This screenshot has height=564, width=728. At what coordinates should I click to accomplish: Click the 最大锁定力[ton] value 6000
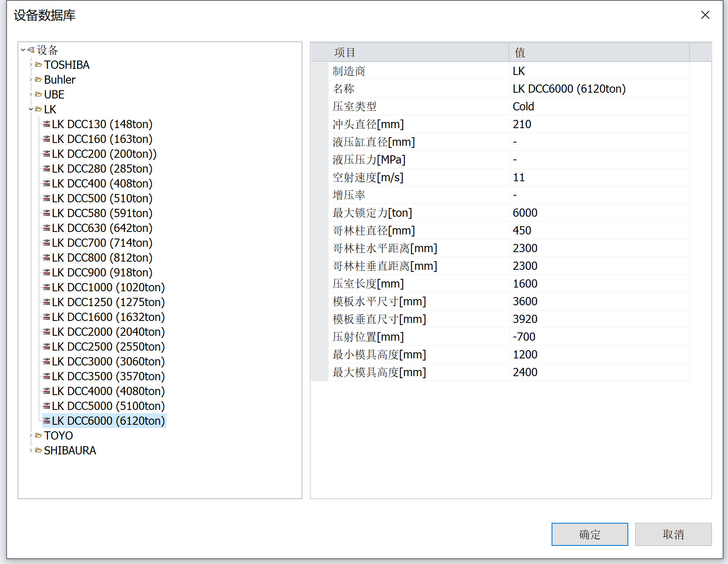[x=525, y=213]
